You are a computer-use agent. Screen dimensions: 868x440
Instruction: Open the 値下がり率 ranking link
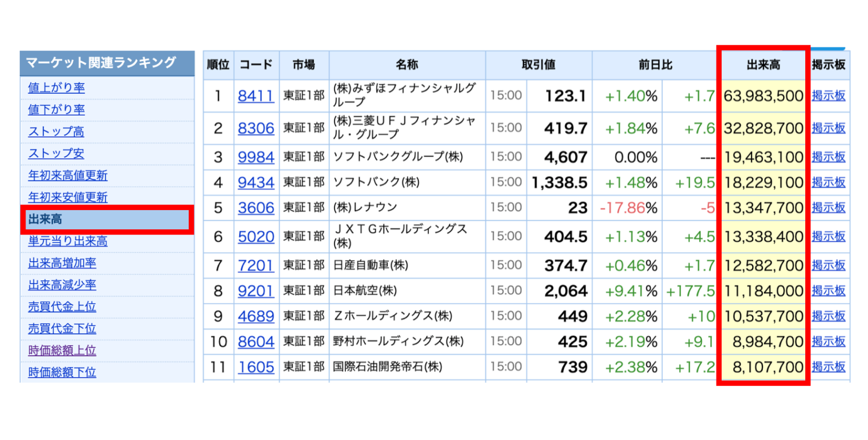point(57,110)
